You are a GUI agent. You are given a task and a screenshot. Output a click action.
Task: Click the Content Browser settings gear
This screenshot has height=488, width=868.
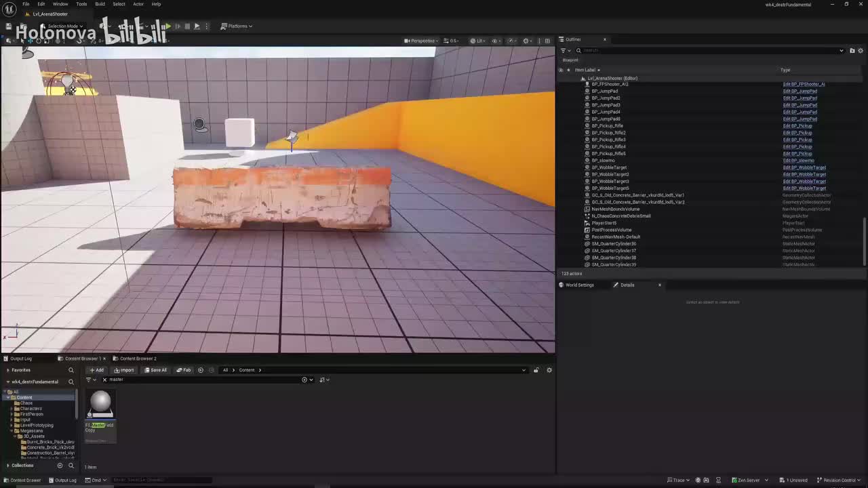pos(549,370)
